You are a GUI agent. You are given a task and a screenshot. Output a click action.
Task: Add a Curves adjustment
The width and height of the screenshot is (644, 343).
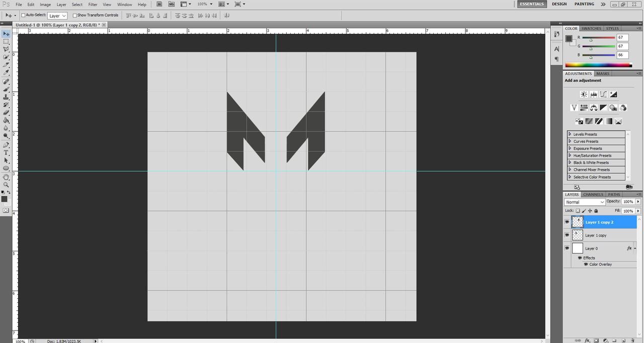point(603,94)
